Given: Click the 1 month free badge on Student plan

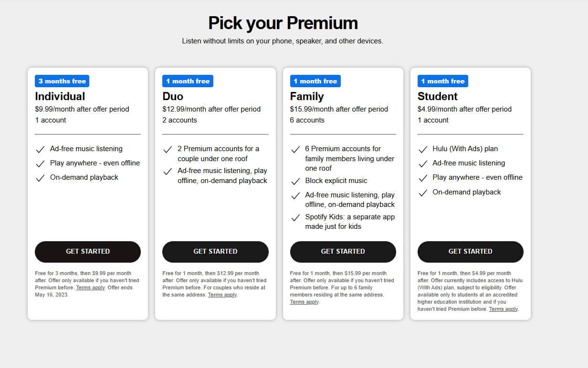Looking at the screenshot, I should coord(443,81).
